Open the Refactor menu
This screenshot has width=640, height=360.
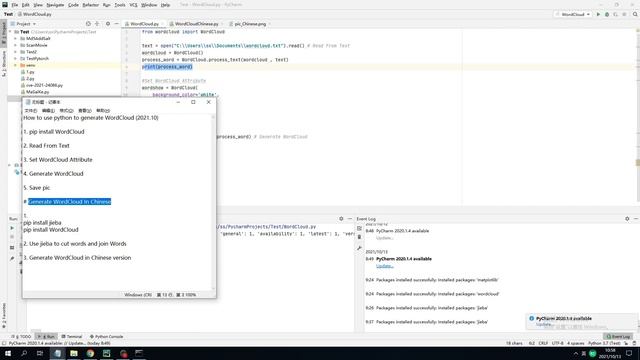click(x=91, y=5)
